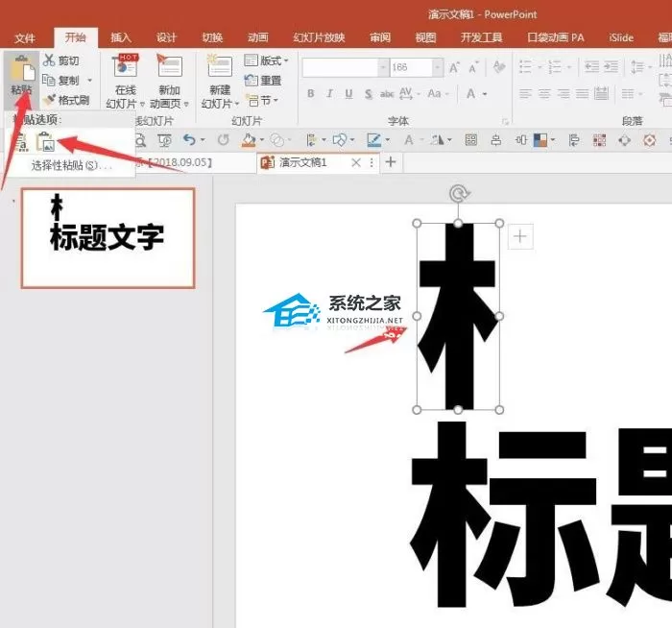This screenshot has width=672, height=628.
Task: Select the Format Painter (格式刷) tool
Action: pos(66,100)
